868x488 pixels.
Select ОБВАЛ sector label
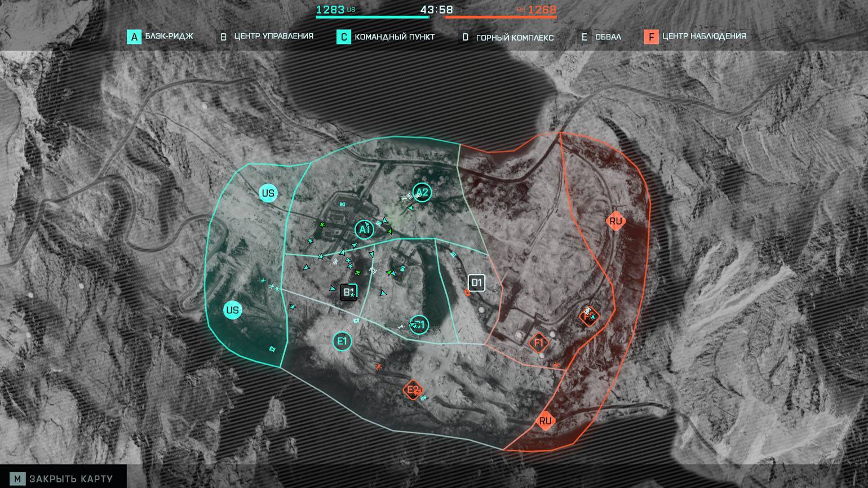pos(608,37)
